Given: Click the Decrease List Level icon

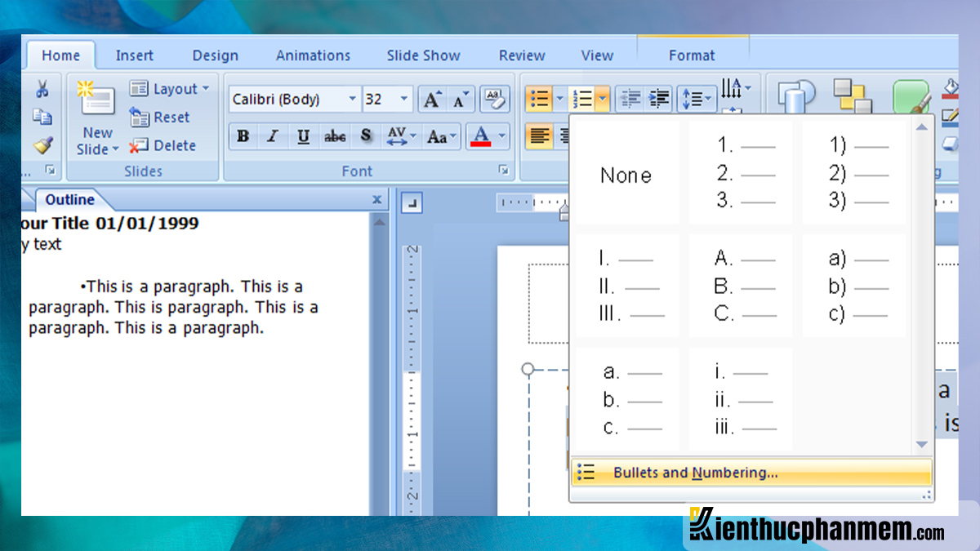Looking at the screenshot, I should point(630,99).
